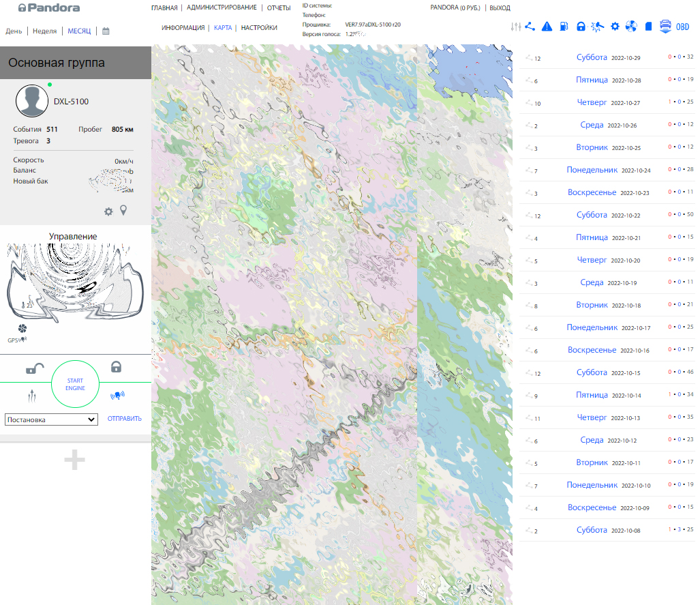Open device settings gear under DXL-5100
700x605 pixels.
coord(108,211)
